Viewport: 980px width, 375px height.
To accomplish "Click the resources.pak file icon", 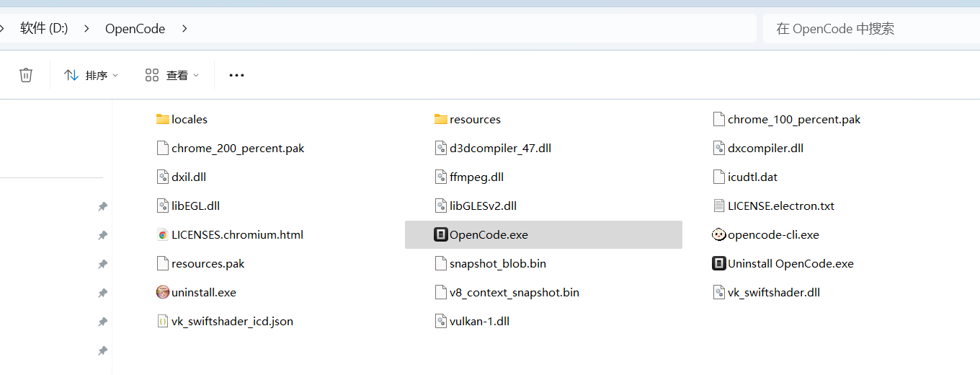I will [163, 263].
